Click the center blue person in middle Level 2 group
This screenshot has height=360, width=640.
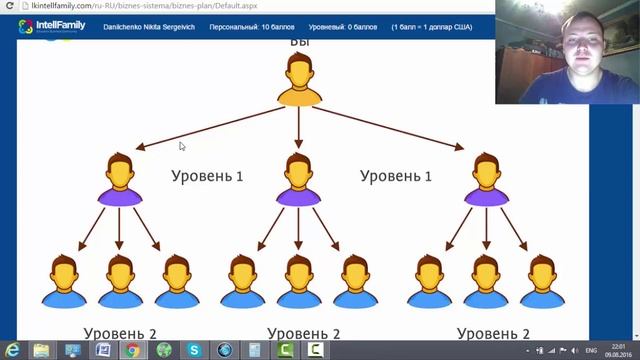click(x=299, y=281)
